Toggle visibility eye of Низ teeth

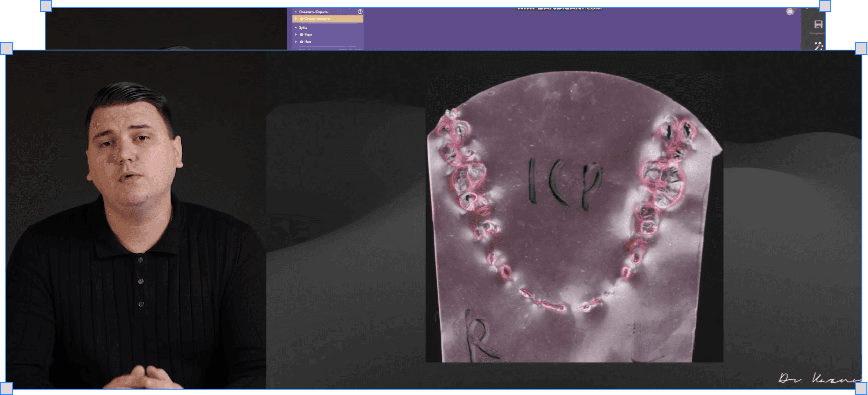[301, 42]
